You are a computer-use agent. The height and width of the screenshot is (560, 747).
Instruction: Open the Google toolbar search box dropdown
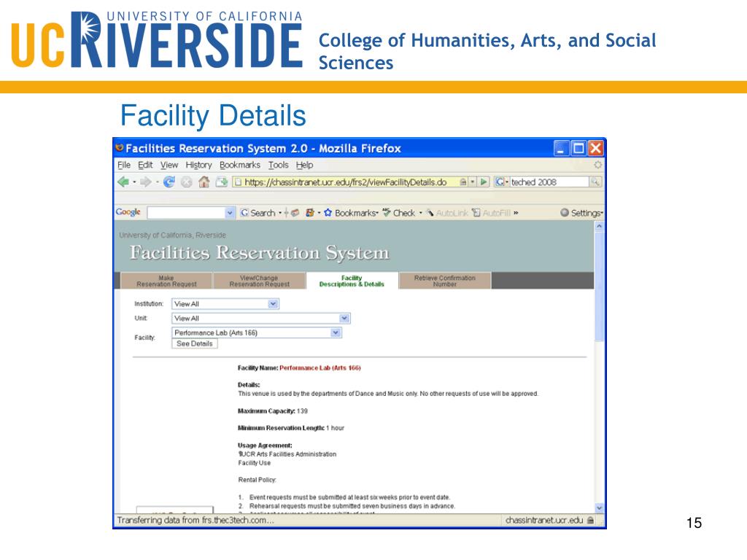pos(230,213)
